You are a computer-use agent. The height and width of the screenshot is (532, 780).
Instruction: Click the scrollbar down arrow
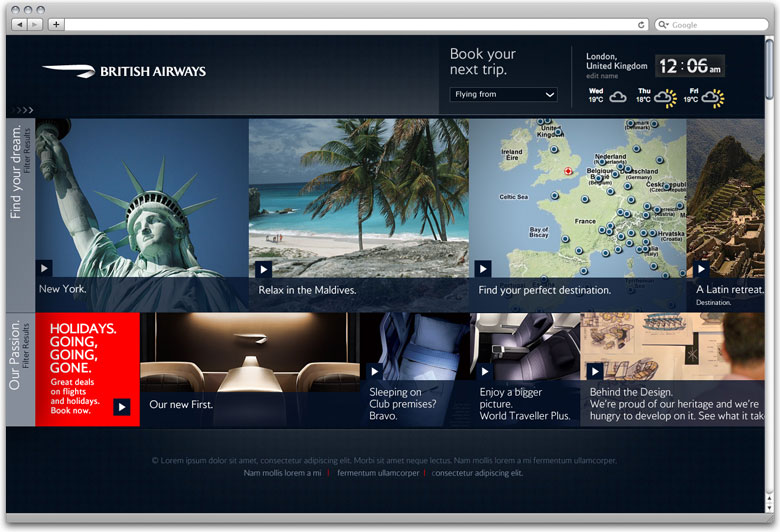pyautogui.click(x=770, y=508)
